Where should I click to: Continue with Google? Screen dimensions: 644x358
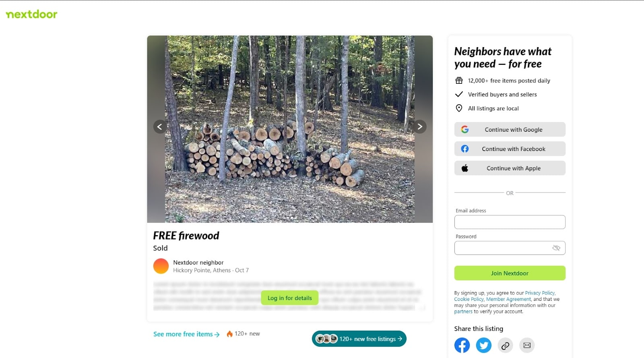pyautogui.click(x=510, y=130)
